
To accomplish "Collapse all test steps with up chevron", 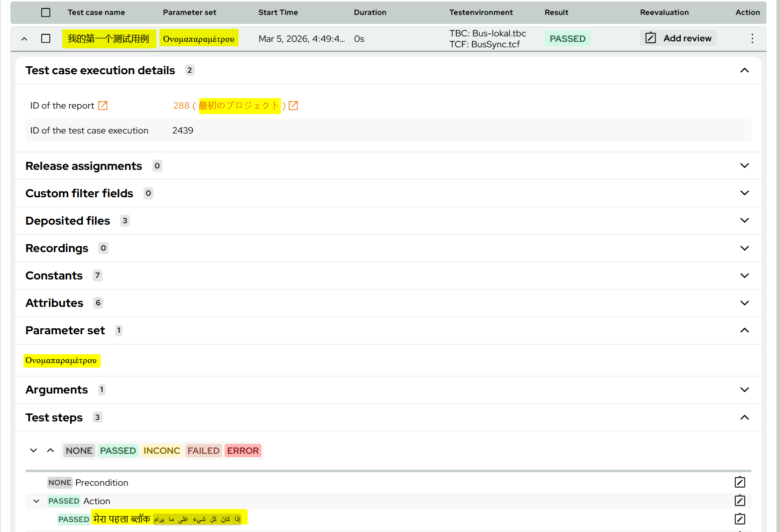I will (50, 450).
